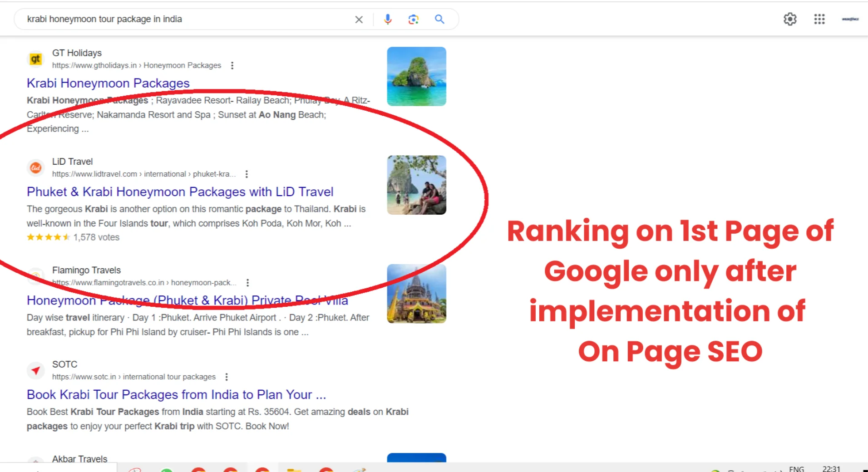Image resolution: width=868 pixels, height=472 pixels.
Task: Open Google settings gear
Action: (x=790, y=19)
